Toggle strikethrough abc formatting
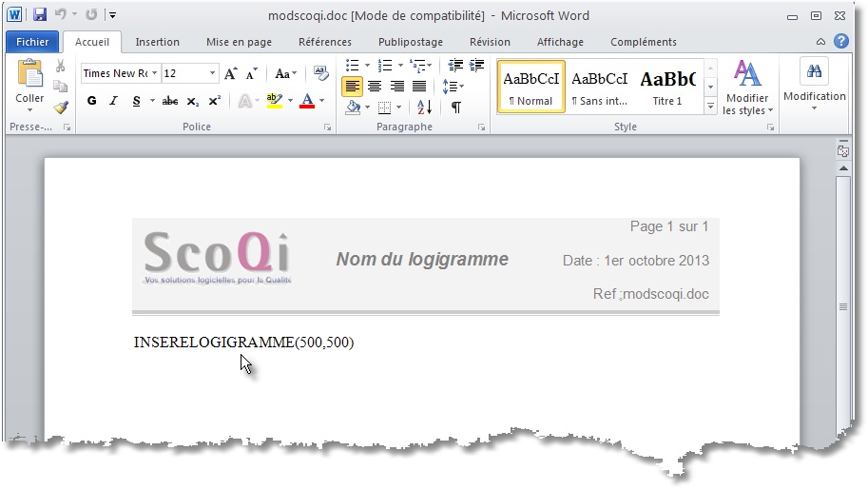The width and height of the screenshot is (868, 490). pyautogui.click(x=170, y=101)
